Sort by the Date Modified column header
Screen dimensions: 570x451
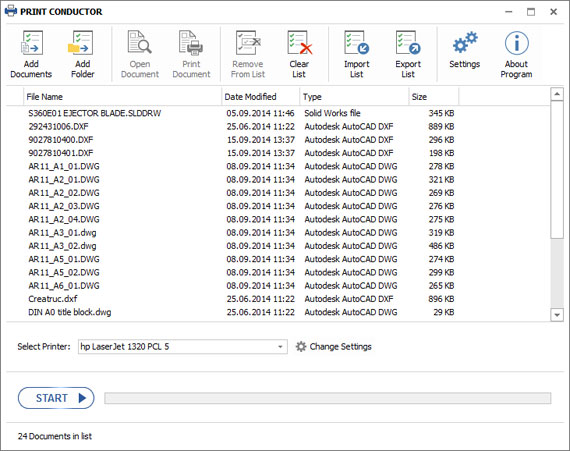point(260,97)
